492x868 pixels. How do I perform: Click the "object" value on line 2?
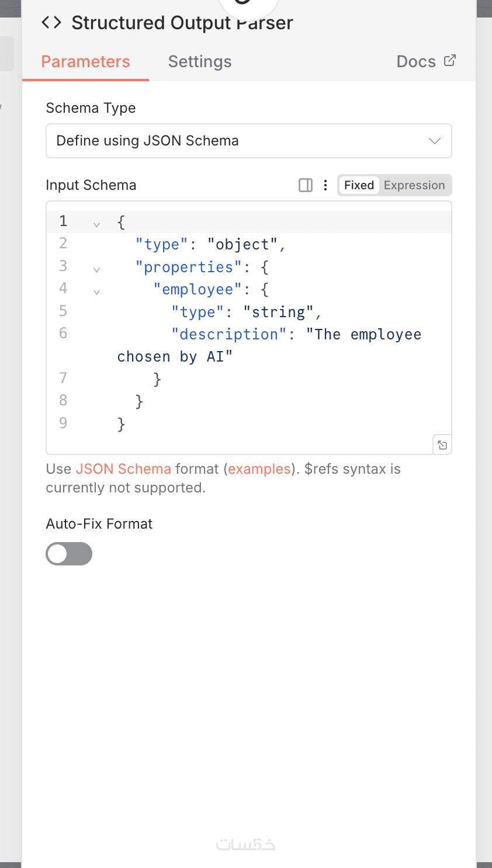click(242, 245)
